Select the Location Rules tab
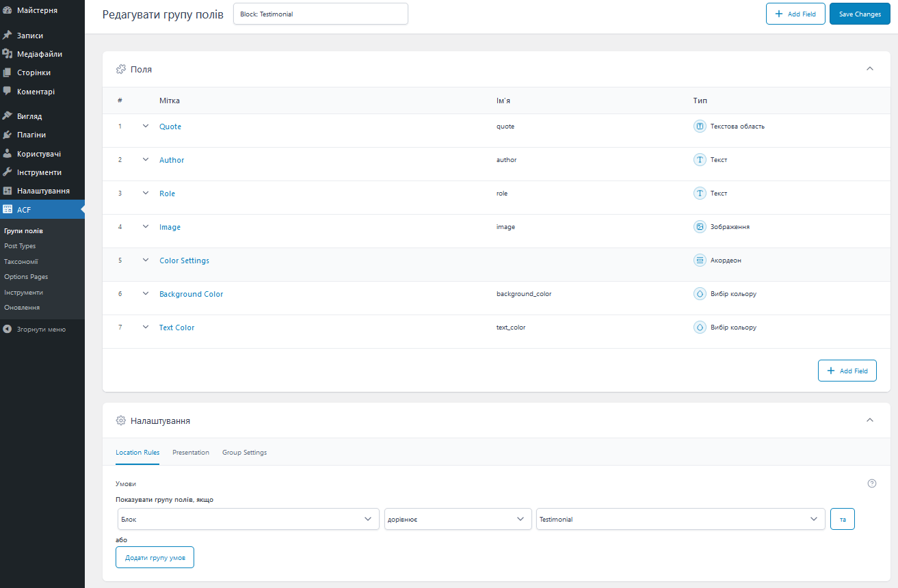The height and width of the screenshot is (588, 898). point(137,453)
